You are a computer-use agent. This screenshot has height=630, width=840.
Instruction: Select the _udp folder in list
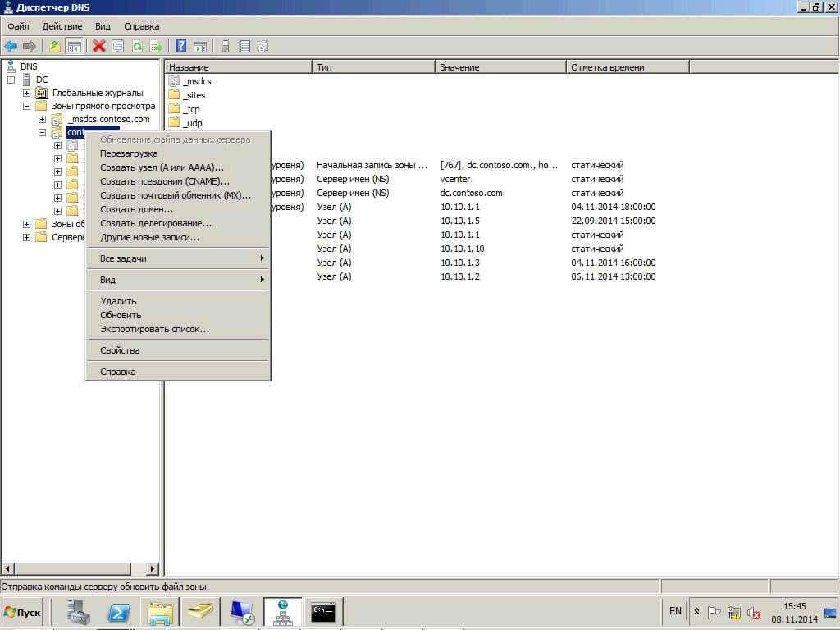pyautogui.click(x=185, y=123)
